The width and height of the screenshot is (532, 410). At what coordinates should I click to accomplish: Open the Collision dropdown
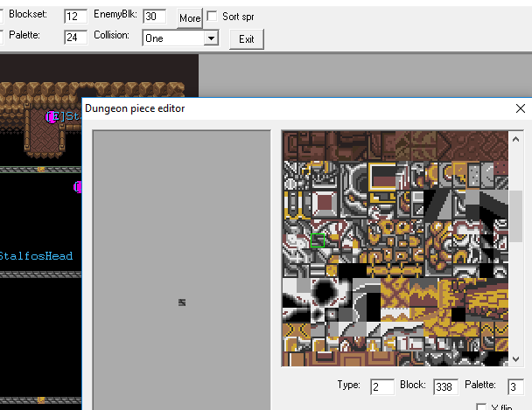coord(211,38)
